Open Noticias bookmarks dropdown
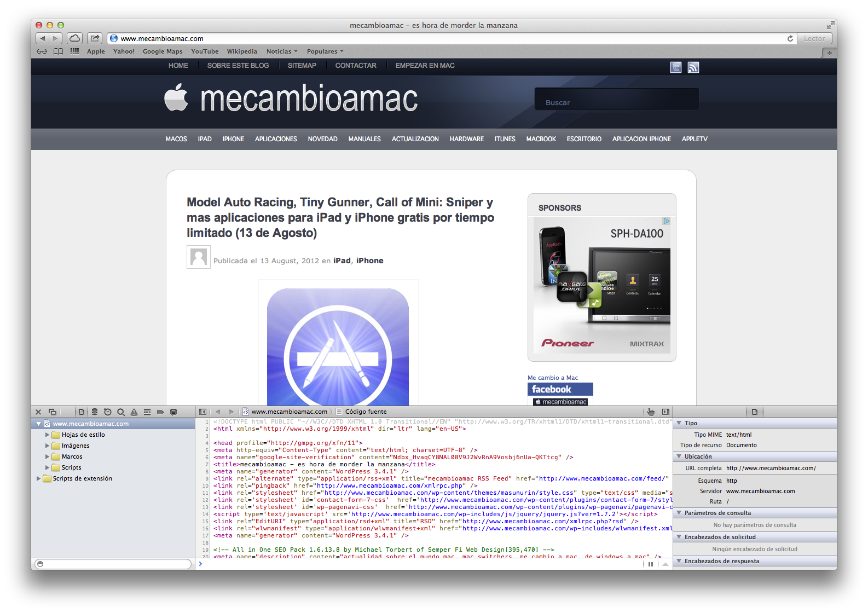Image resolution: width=868 pixels, height=613 pixels. 282,51
